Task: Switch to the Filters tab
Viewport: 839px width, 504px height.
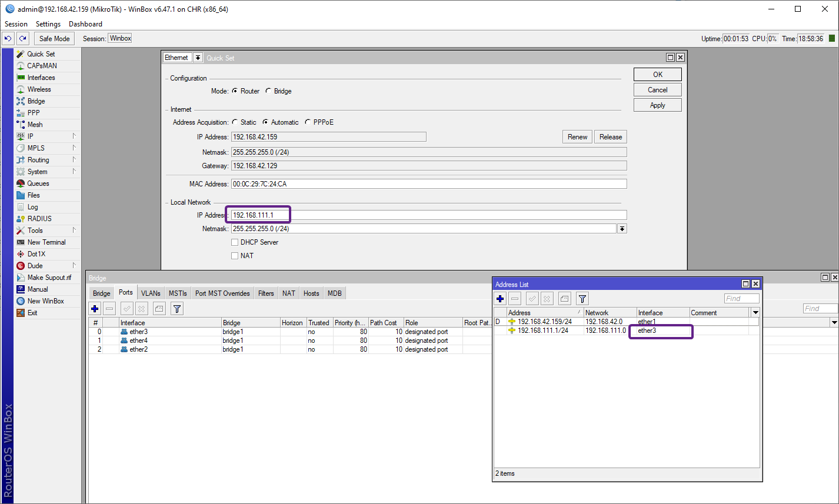Action: point(266,293)
